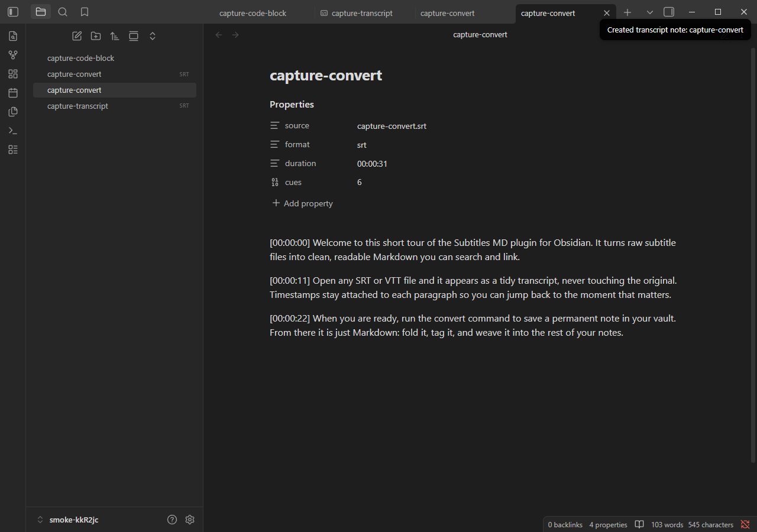This screenshot has height=532, width=757.
Task: Click capture-convert header title in view
Action: coord(480,35)
